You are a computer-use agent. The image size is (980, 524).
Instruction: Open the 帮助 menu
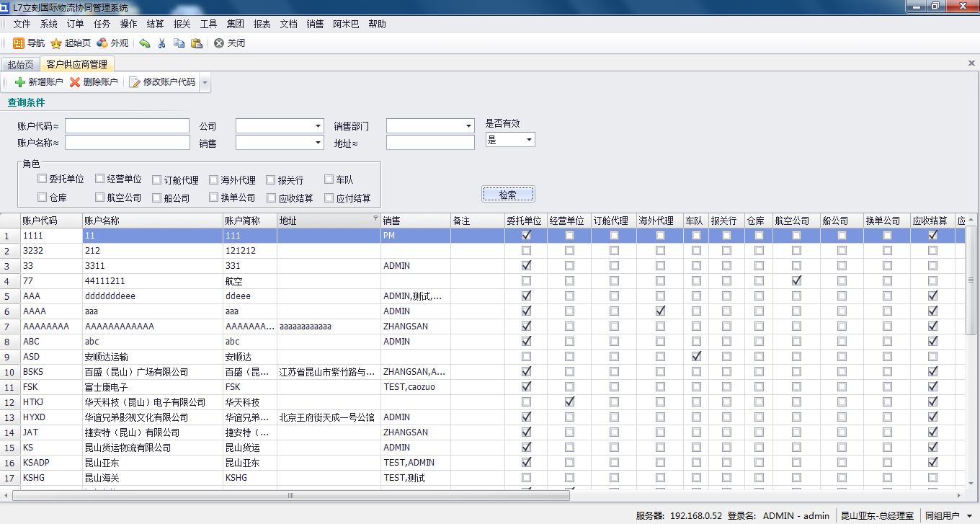[x=377, y=24]
